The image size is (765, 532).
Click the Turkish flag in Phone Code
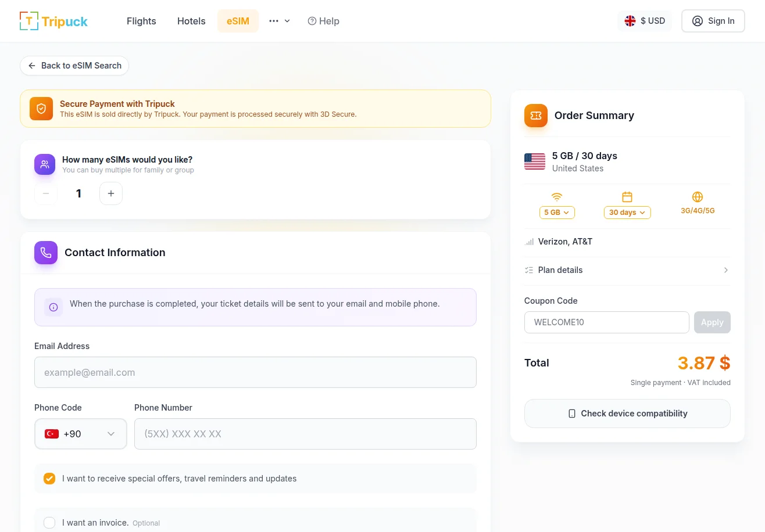pyautogui.click(x=52, y=434)
